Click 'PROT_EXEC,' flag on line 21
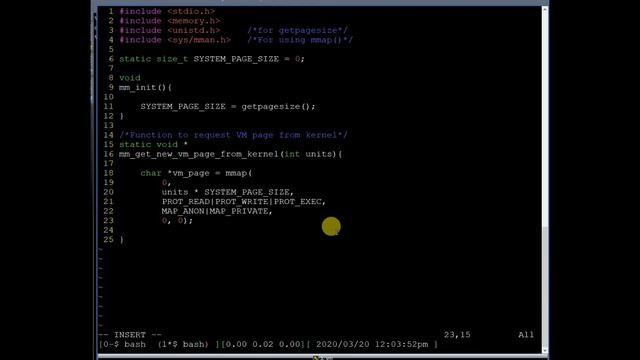 coord(300,202)
